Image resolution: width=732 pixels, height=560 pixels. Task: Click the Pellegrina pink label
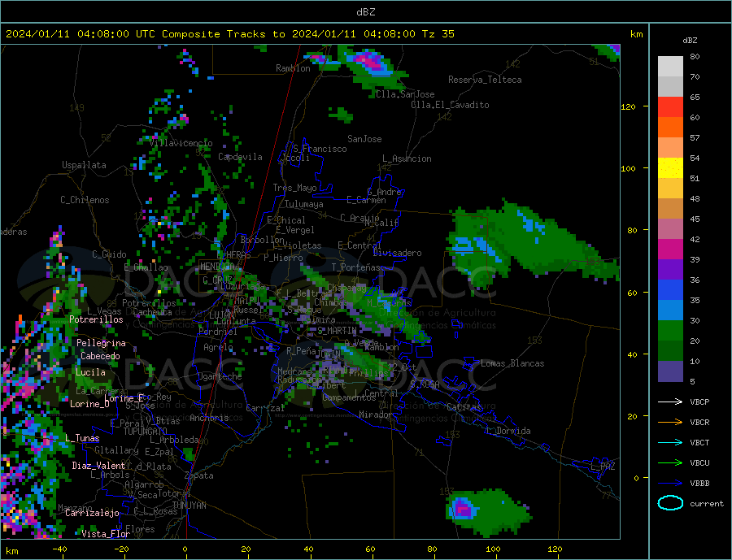click(102, 343)
